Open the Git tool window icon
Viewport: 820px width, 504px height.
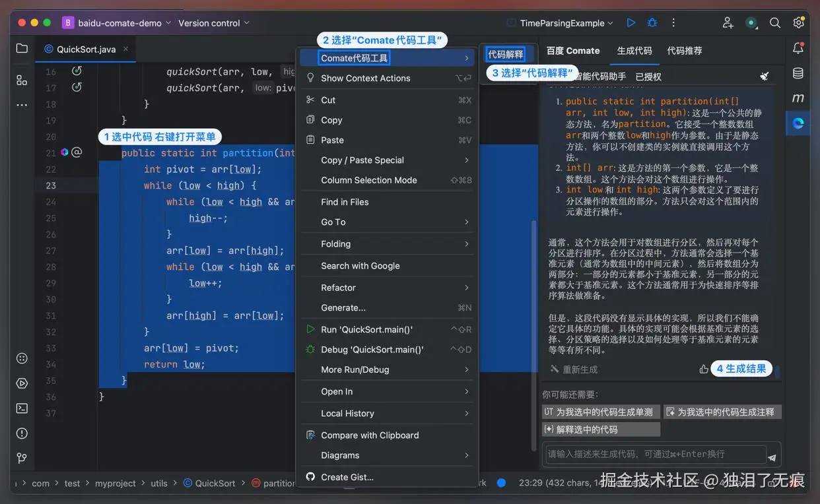pos(22,458)
